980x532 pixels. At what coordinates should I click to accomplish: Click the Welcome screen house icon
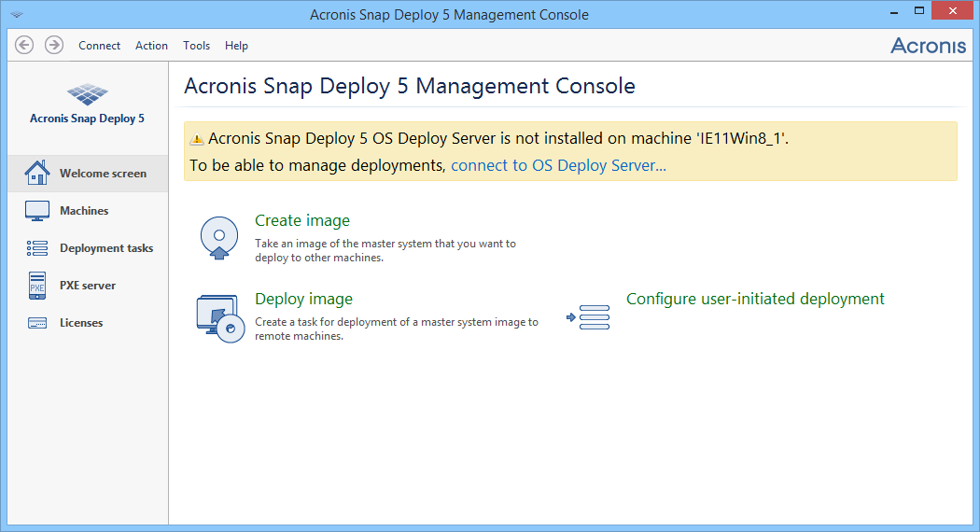click(x=37, y=173)
